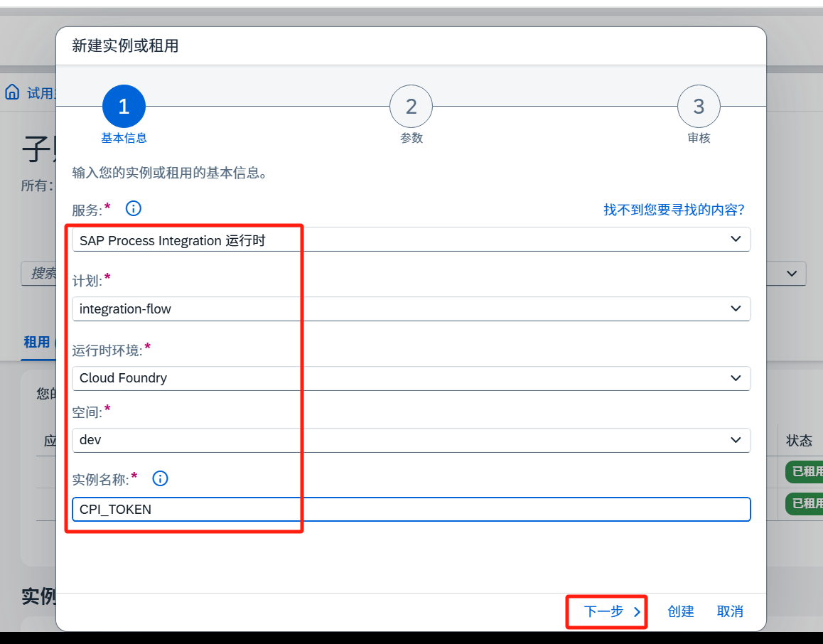Switch to 租用 tab in background page
Viewport: 823px width, 644px height.
tap(37, 342)
